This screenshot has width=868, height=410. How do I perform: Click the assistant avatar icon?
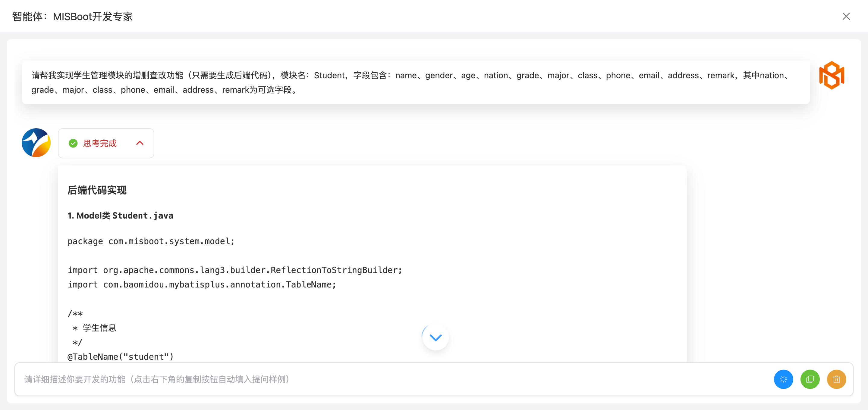[x=36, y=142]
